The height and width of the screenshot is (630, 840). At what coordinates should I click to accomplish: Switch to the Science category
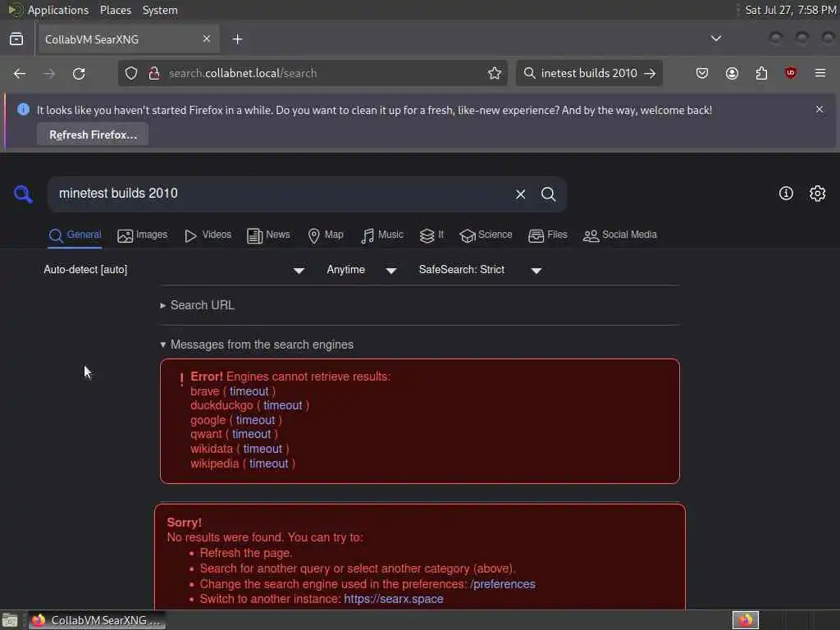click(486, 235)
